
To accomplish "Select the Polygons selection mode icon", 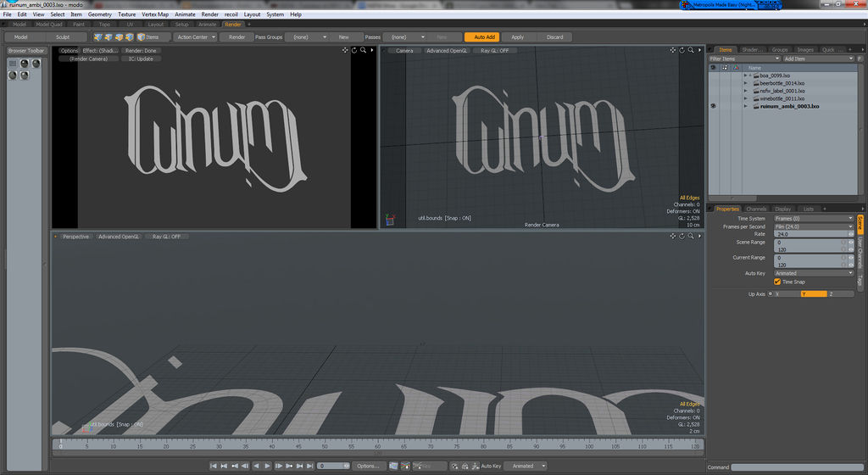I will click(119, 37).
